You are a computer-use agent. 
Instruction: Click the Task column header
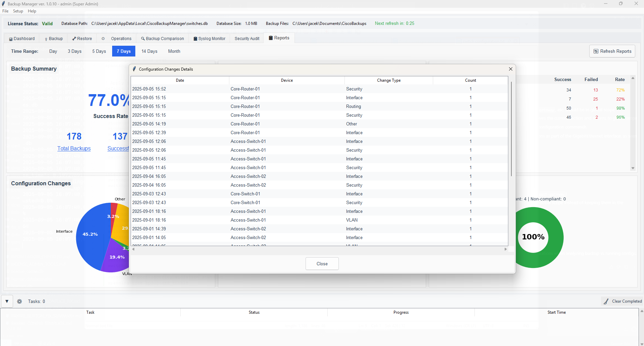click(90, 312)
